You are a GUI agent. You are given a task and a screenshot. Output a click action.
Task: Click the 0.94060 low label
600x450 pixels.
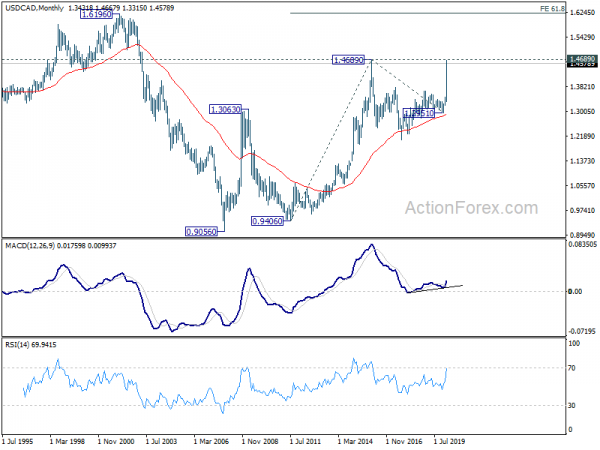(x=267, y=221)
